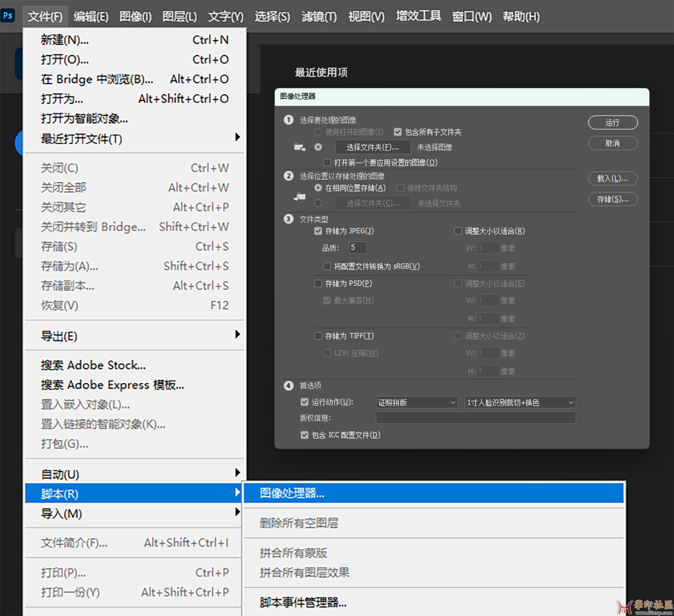The height and width of the screenshot is (616, 674).
Task: Select the 在相同位置存储 radio button
Action: [x=318, y=188]
